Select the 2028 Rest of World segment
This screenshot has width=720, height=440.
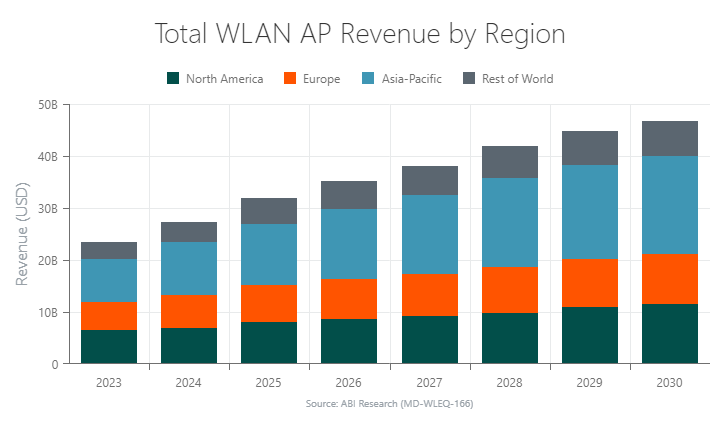point(510,162)
